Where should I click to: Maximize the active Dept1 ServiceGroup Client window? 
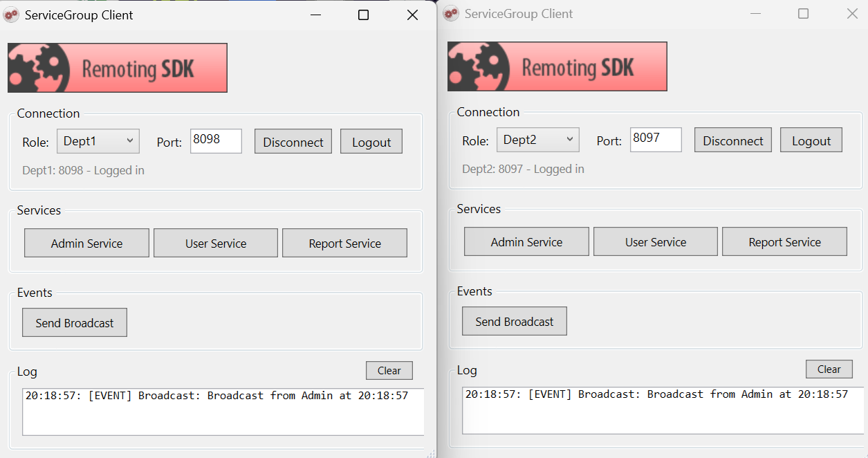click(363, 15)
